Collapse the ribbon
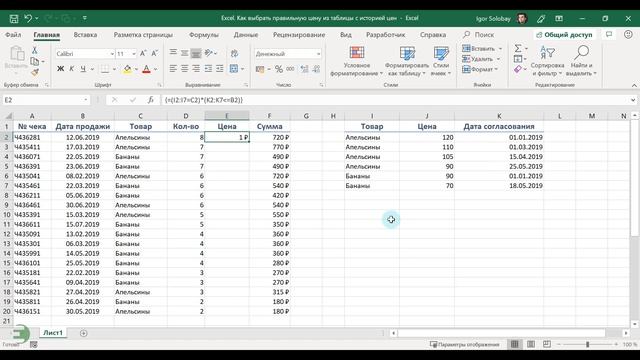 [634, 85]
